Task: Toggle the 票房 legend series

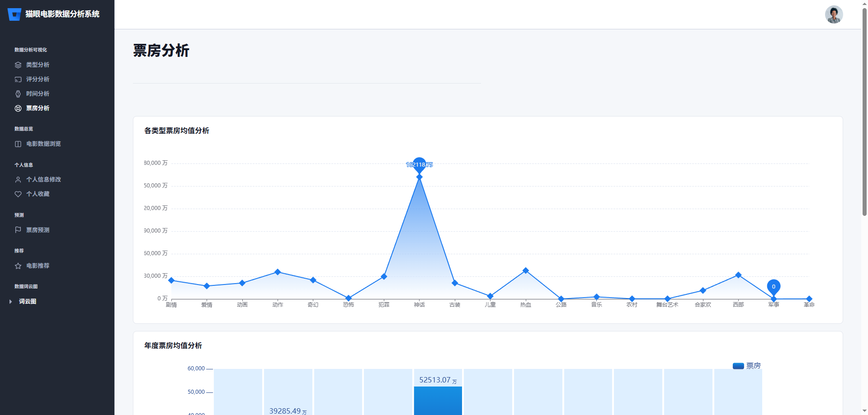Action: tap(746, 366)
